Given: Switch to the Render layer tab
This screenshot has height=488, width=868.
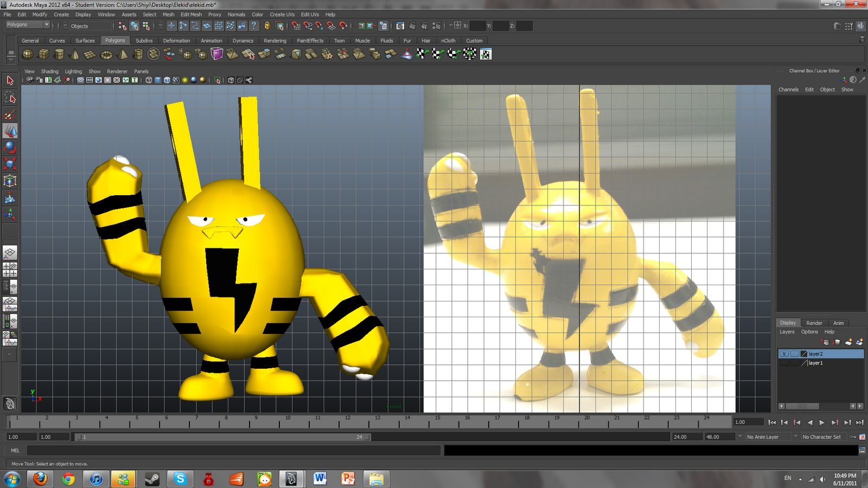Looking at the screenshot, I should [x=814, y=323].
